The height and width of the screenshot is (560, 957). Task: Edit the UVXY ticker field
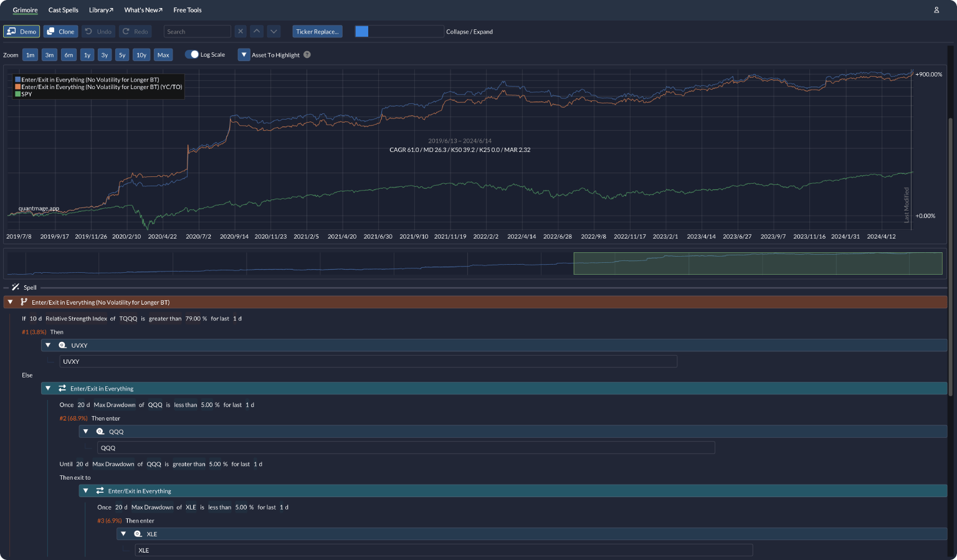click(x=368, y=361)
